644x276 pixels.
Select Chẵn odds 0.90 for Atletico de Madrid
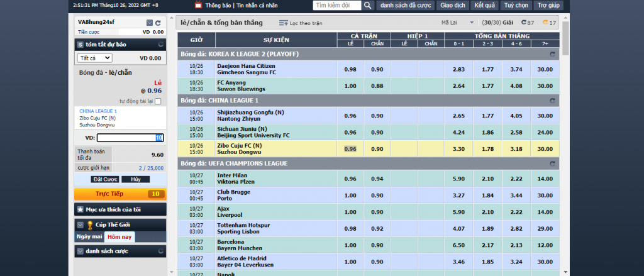[377, 262]
